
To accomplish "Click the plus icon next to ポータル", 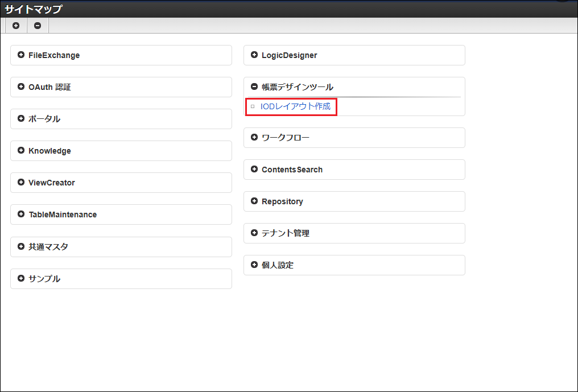I will (x=21, y=119).
